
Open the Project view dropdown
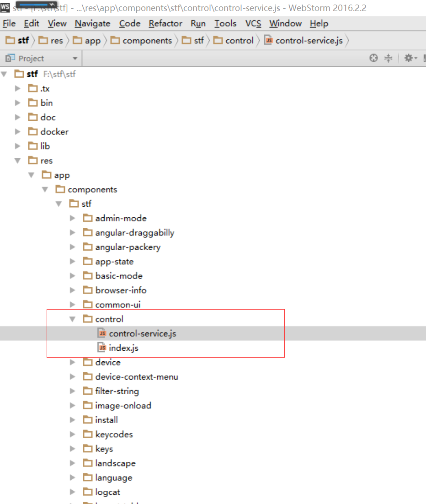coord(75,59)
